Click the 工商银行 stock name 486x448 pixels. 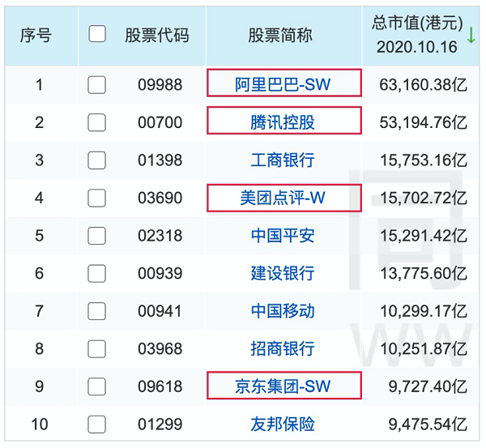(283, 160)
